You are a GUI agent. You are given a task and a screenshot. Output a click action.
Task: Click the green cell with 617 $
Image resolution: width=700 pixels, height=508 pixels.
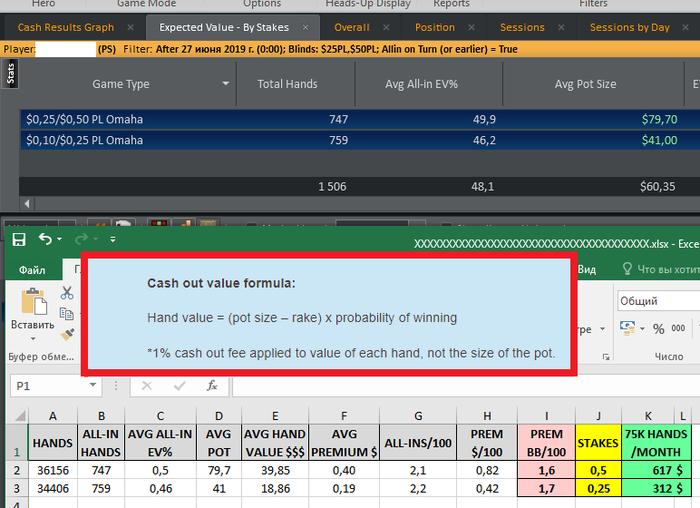point(656,470)
